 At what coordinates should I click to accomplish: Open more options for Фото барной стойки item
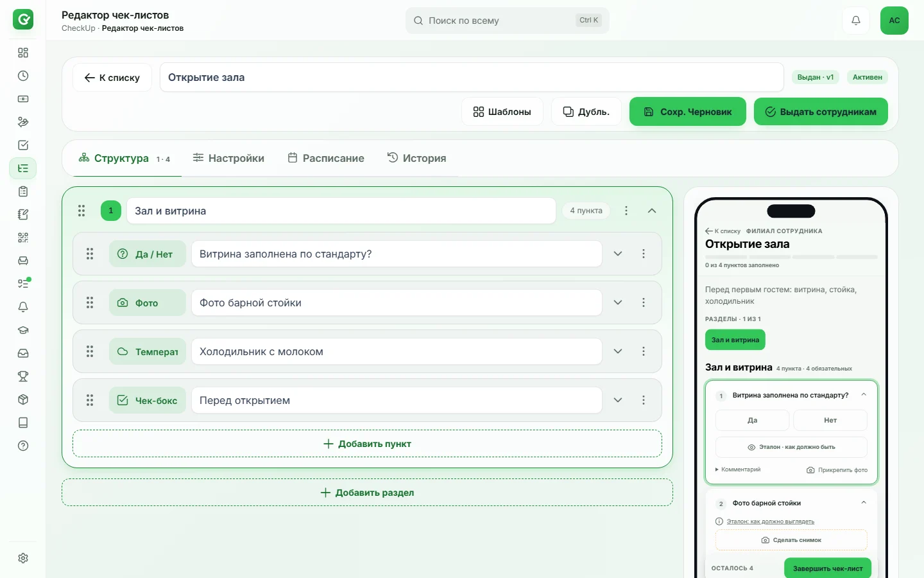644,302
